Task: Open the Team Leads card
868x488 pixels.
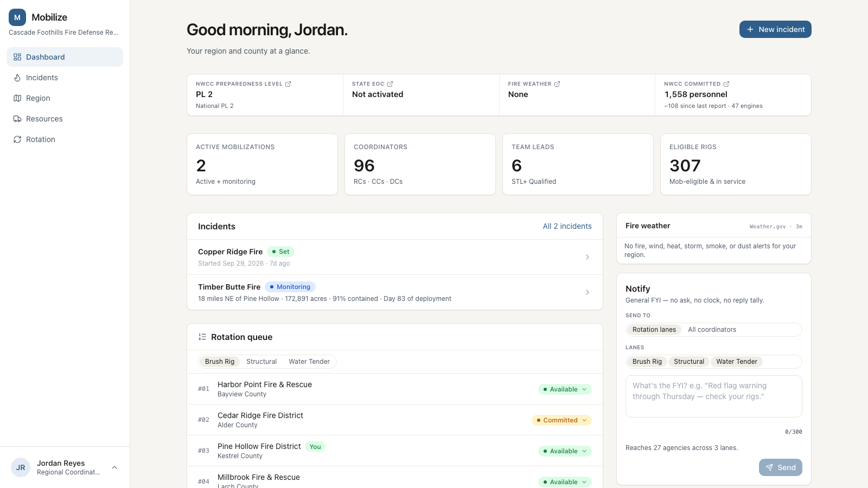Action: (578, 164)
